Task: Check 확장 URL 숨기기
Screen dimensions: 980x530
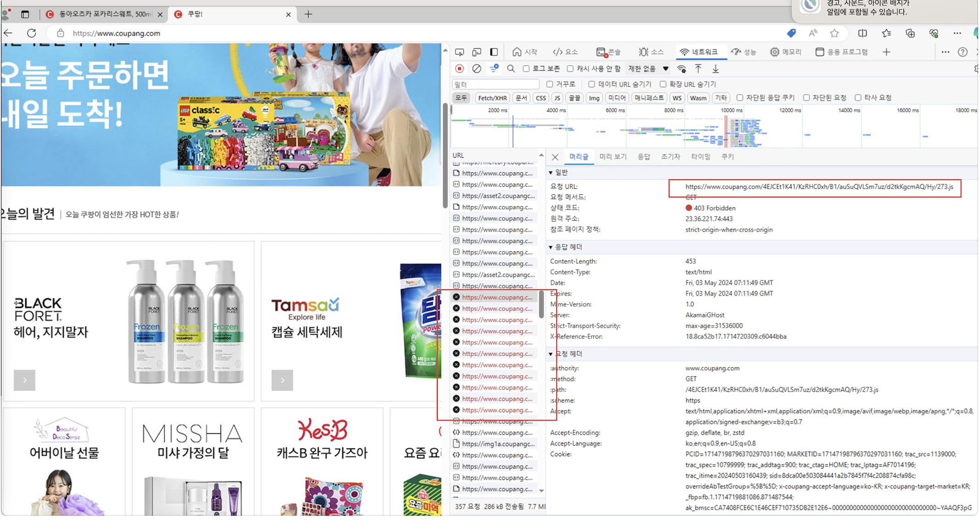Action: pos(663,84)
